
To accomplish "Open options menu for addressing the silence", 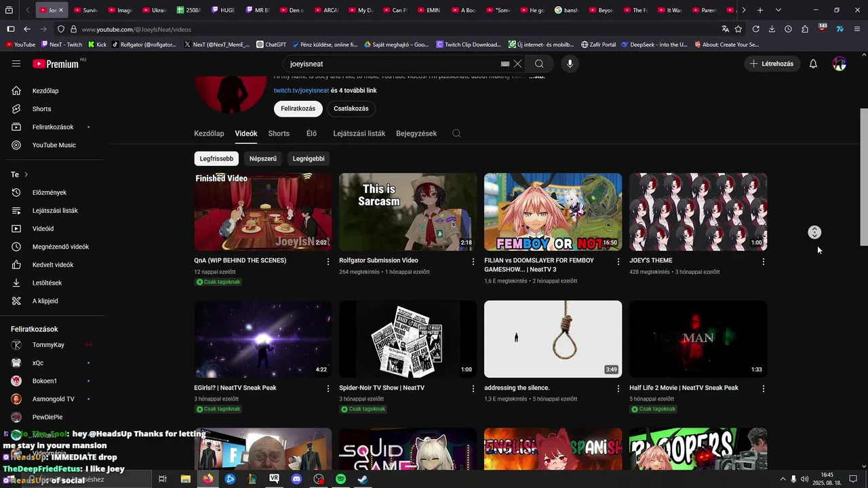I will pyautogui.click(x=618, y=389).
